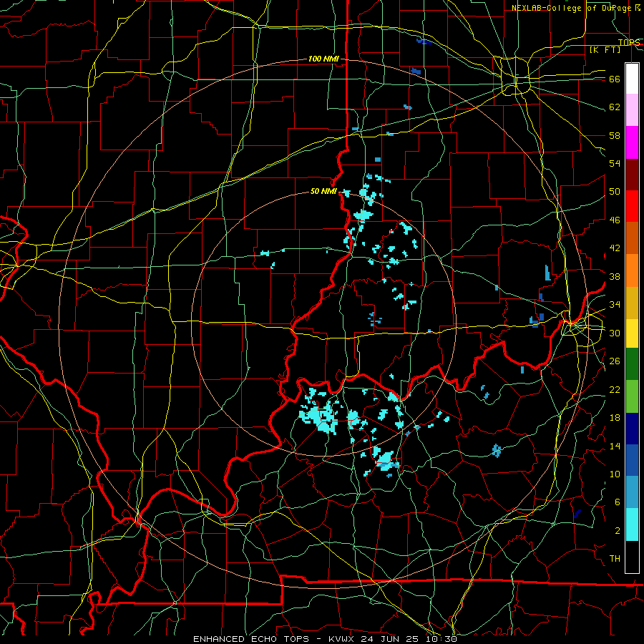This screenshot has height=644, width=644.
Task: Click the legend value 34
Action: coord(615,305)
